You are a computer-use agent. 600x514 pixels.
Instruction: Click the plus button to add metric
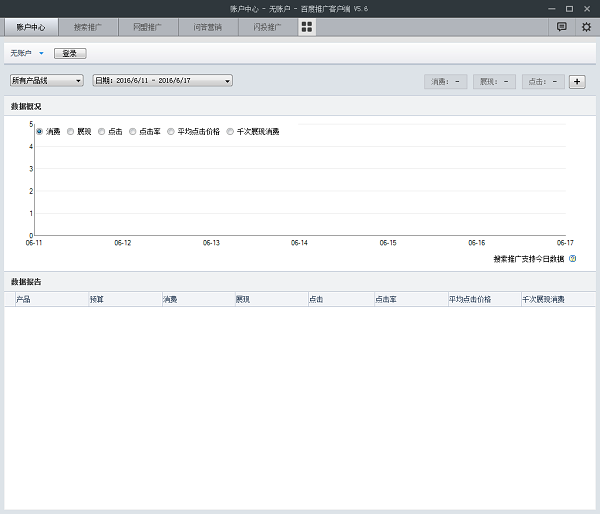point(577,82)
